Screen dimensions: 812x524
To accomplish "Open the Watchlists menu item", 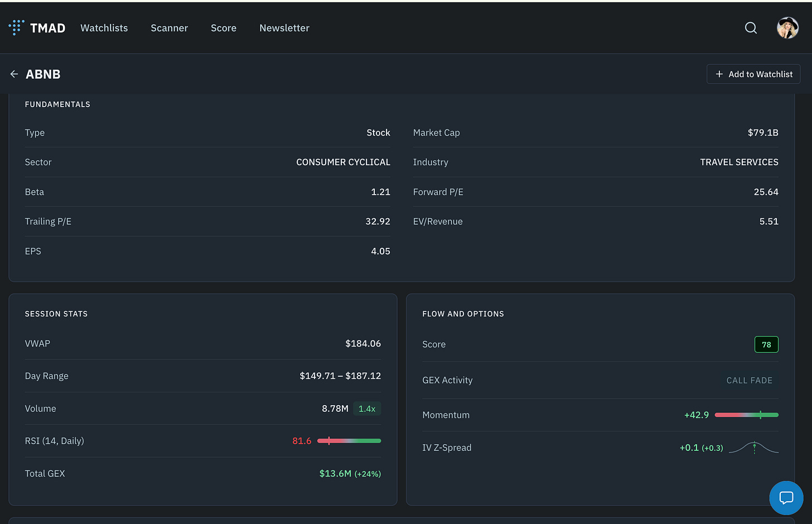I will (x=104, y=28).
